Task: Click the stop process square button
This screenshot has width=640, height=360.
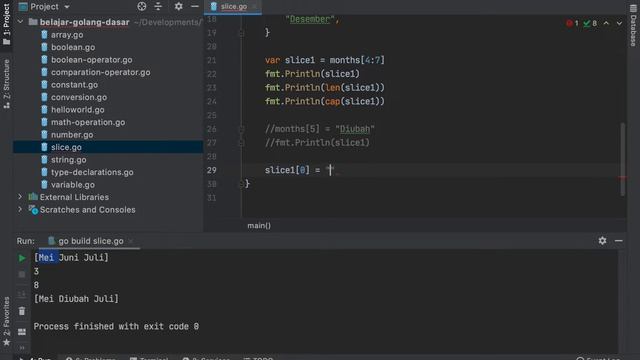Action: click(x=22, y=275)
